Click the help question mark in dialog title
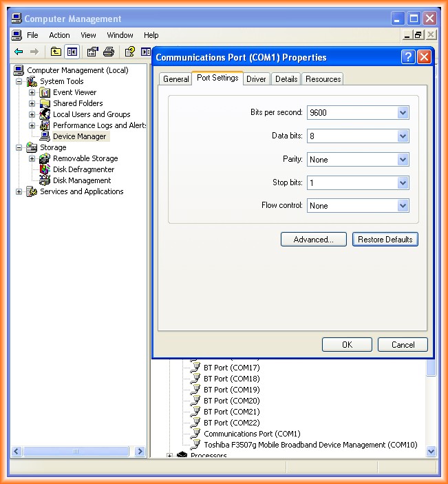This screenshot has height=484, width=448. tap(408, 57)
